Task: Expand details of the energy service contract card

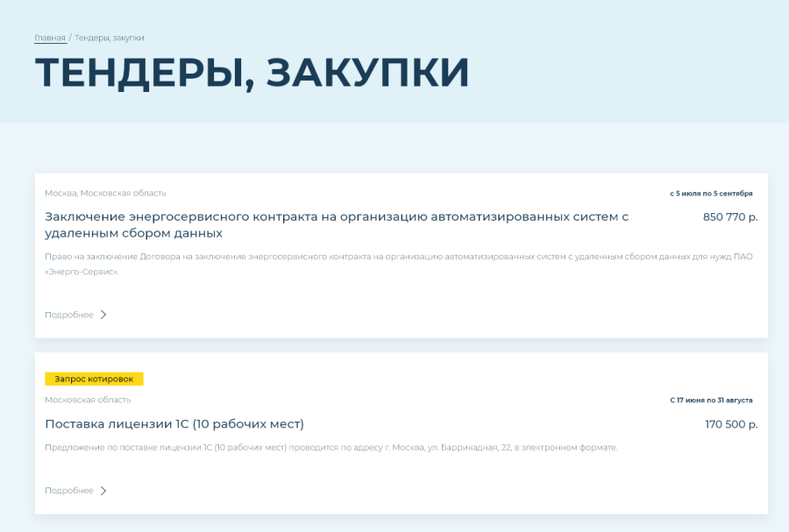Action: 79,315
